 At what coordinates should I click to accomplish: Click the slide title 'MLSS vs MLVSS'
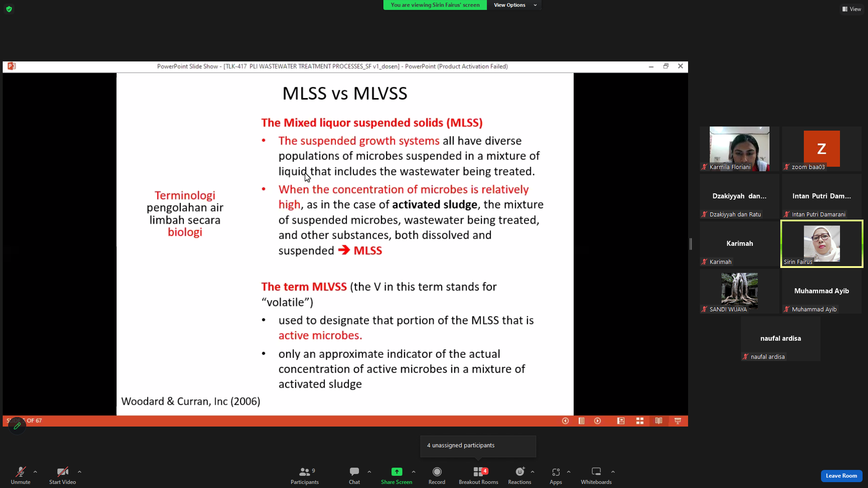pos(345,94)
